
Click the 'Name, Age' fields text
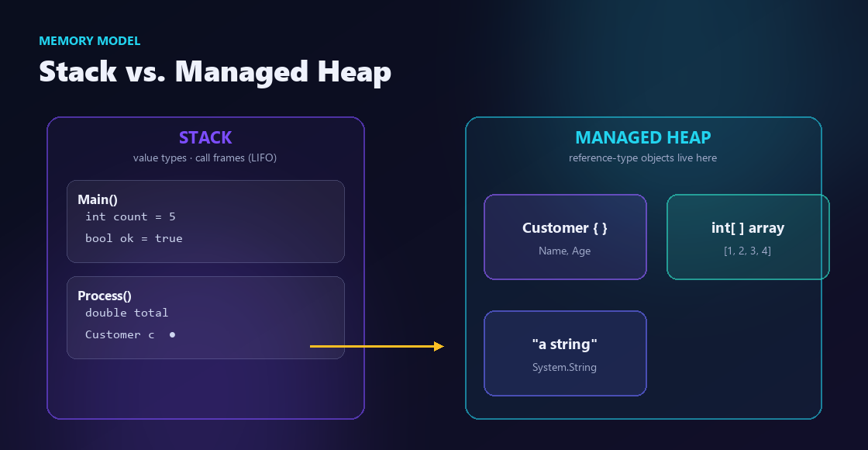[x=565, y=251]
